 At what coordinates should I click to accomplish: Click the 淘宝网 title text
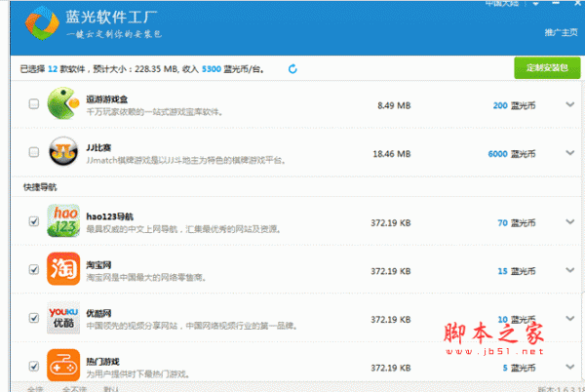98,265
